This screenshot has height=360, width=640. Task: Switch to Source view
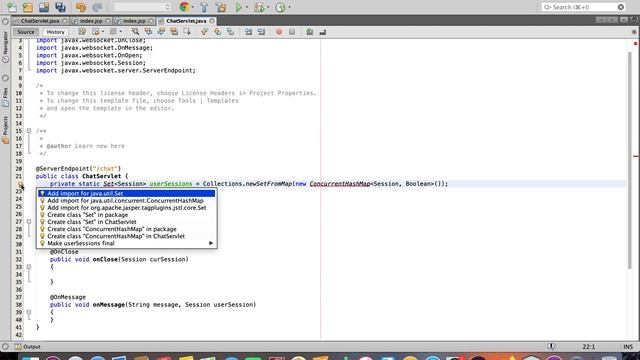(26, 32)
